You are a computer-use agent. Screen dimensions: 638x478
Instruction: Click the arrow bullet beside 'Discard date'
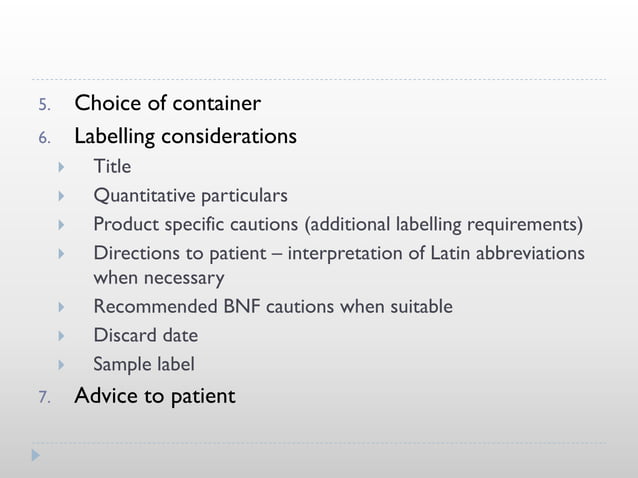[x=61, y=336]
